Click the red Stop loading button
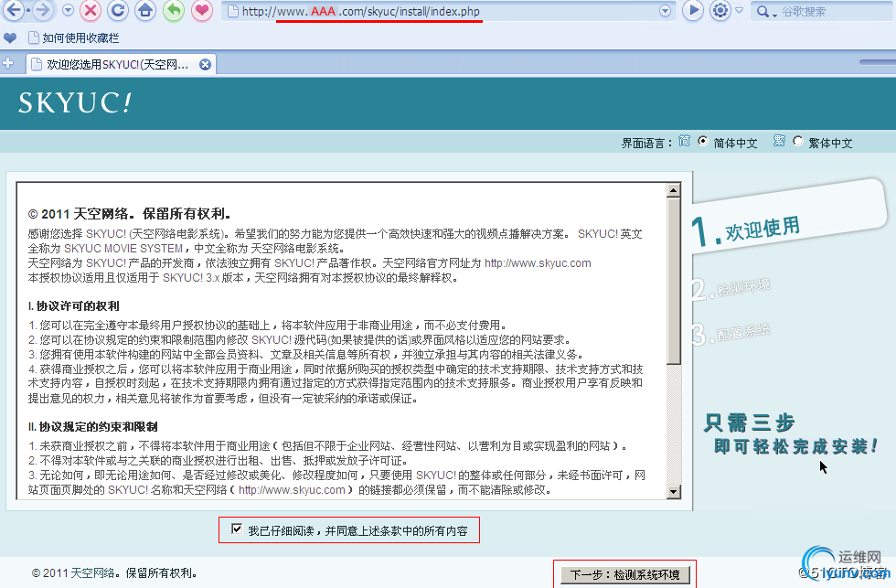The width and height of the screenshot is (896, 588). pyautogui.click(x=90, y=10)
